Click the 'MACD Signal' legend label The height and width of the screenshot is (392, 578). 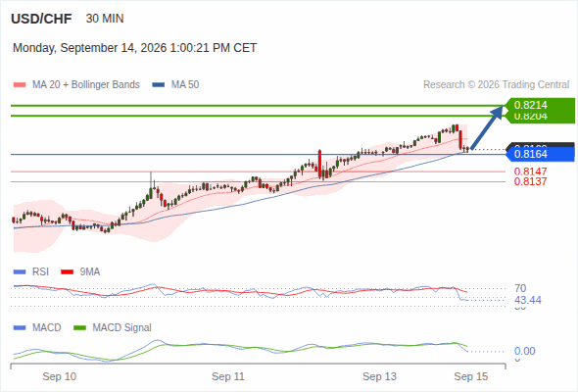[x=122, y=328]
